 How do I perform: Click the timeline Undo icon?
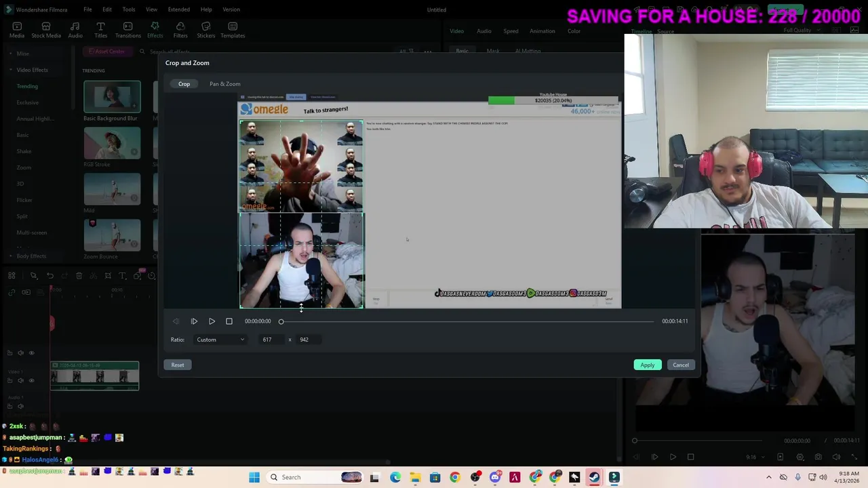point(50,276)
